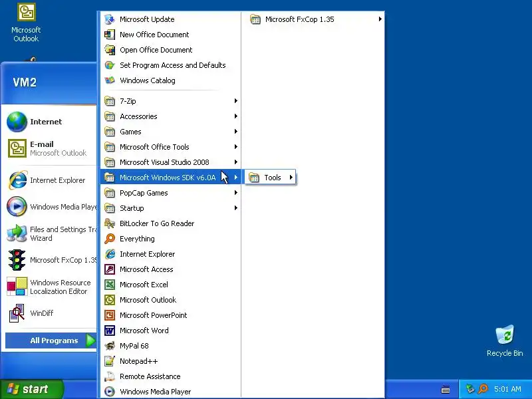Launch Microsoft Excel icon

pos(110,285)
